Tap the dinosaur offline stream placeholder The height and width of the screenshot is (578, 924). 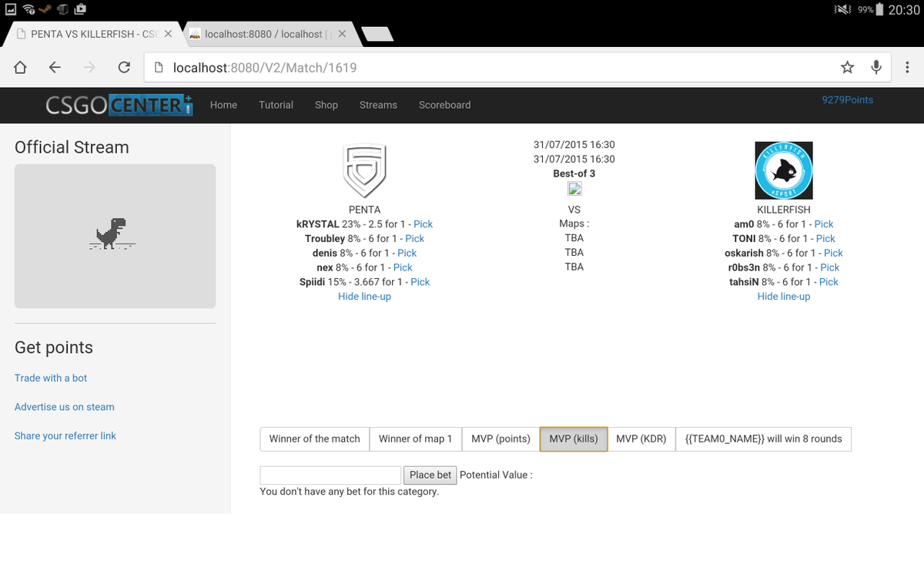point(115,236)
